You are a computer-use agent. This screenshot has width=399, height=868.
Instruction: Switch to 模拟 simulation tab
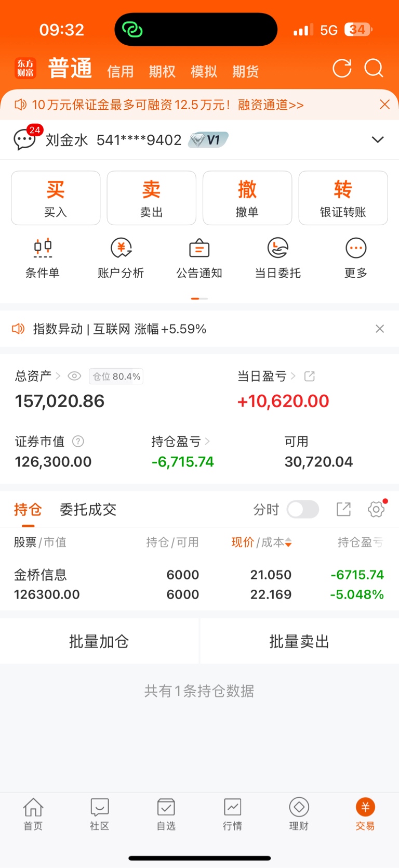tap(204, 71)
